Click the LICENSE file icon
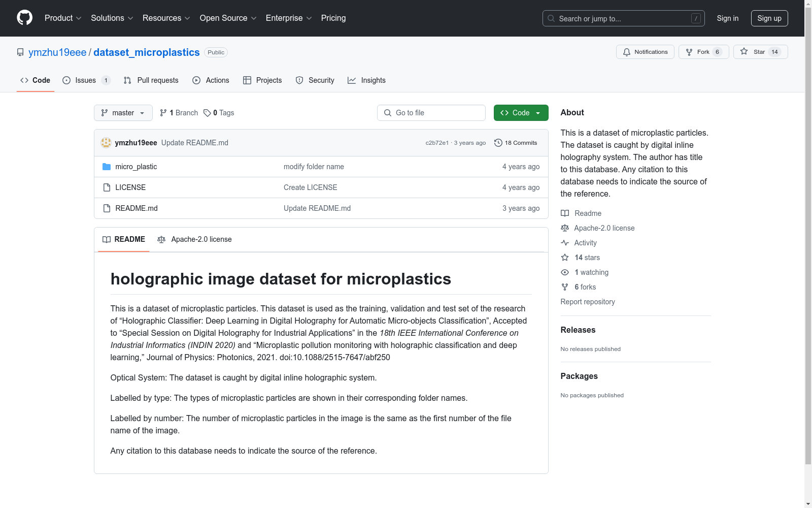 (107, 187)
